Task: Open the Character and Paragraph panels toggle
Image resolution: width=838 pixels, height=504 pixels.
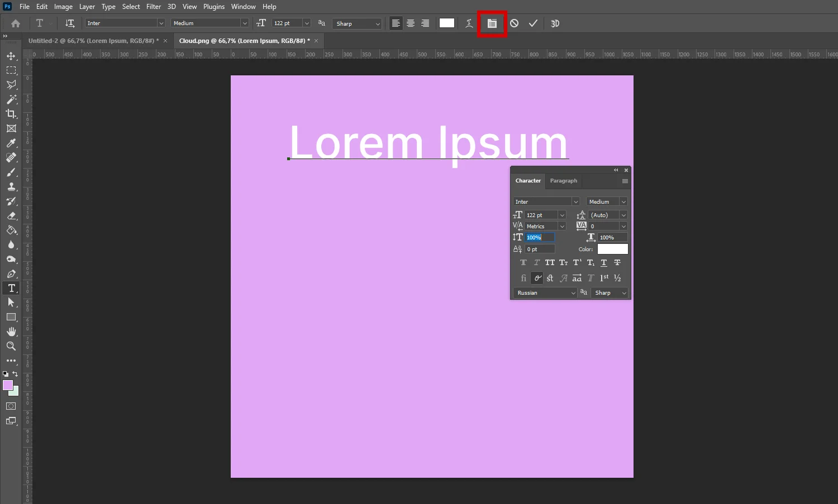Action: click(x=492, y=23)
